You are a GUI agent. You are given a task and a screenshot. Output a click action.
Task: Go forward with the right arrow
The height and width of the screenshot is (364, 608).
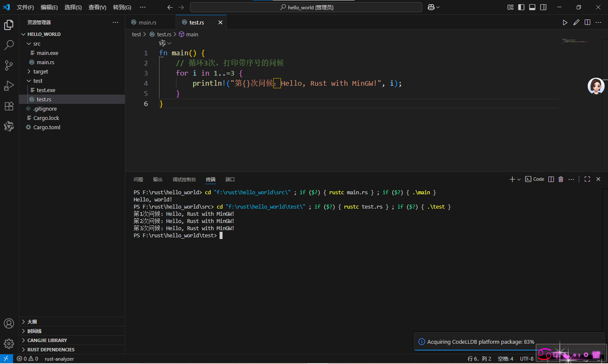pos(181,7)
